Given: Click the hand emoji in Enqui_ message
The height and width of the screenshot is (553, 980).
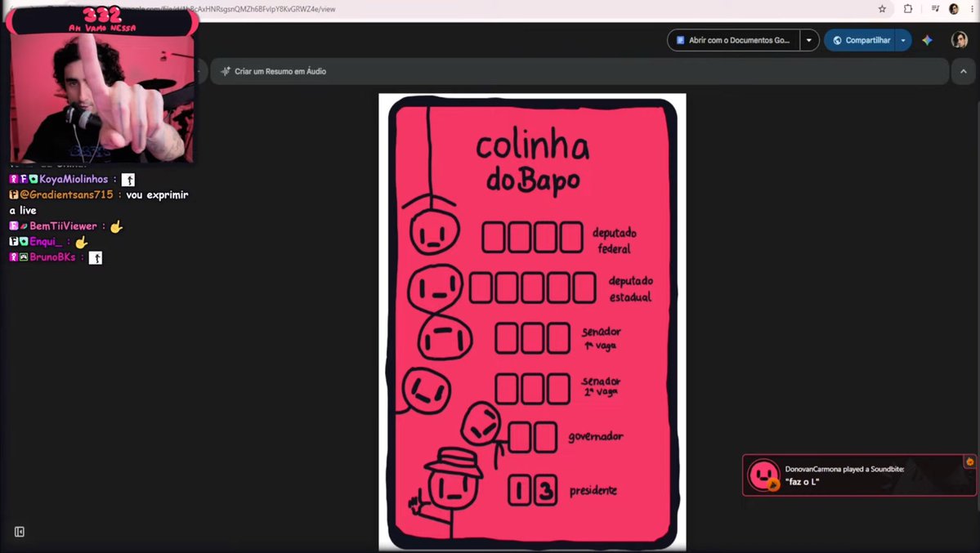Looking at the screenshot, I should [x=81, y=242].
